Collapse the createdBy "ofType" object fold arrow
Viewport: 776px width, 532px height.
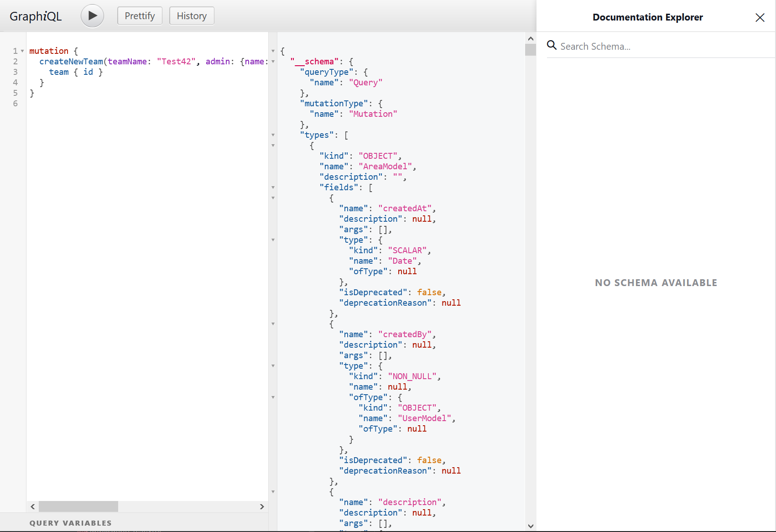(x=273, y=397)
